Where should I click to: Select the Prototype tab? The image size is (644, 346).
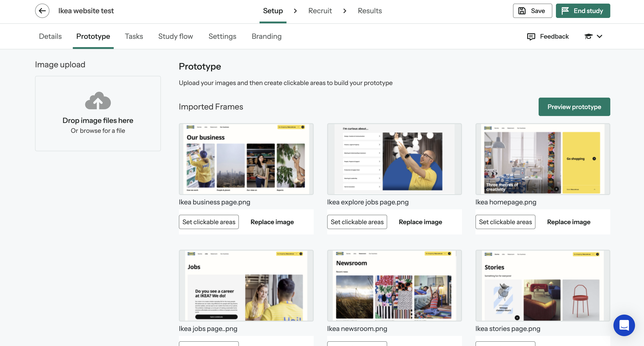93,36
